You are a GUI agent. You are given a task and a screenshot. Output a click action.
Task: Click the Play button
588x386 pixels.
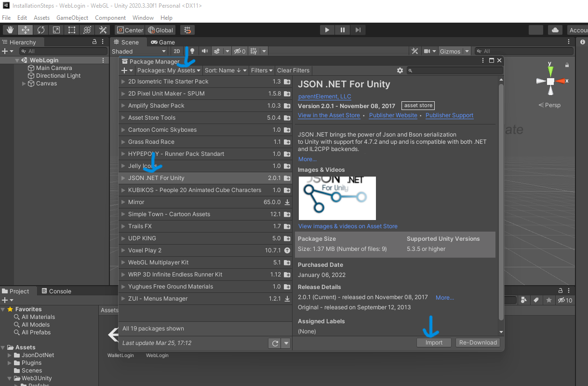pos(327,30)
